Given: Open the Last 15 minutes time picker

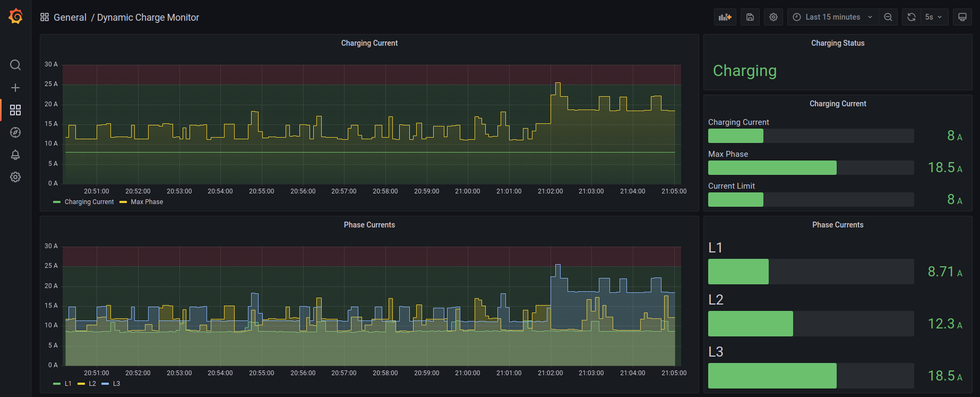Looking at the screenshot, I should 833,17.
